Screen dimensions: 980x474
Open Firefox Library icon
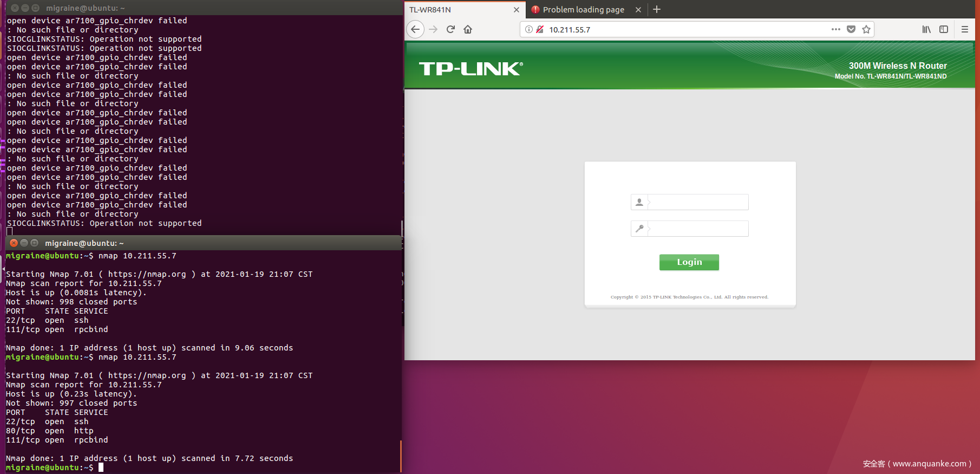[926, 29]
